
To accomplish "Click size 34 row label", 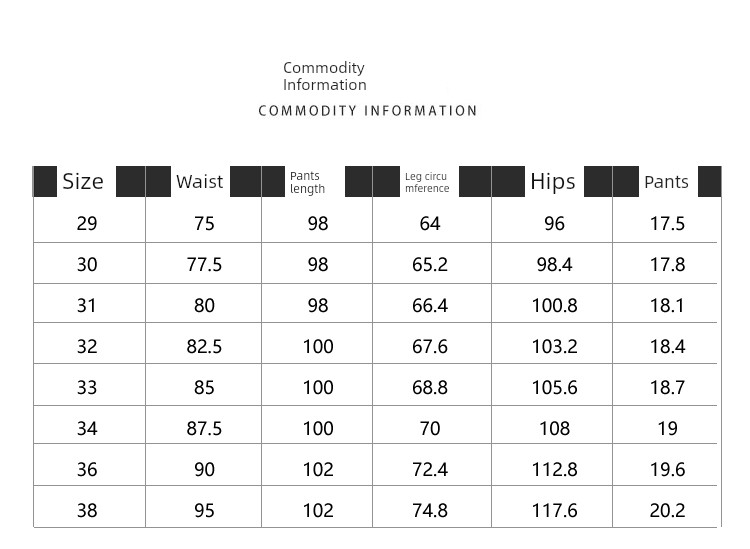I will click(x=87, y=428).
